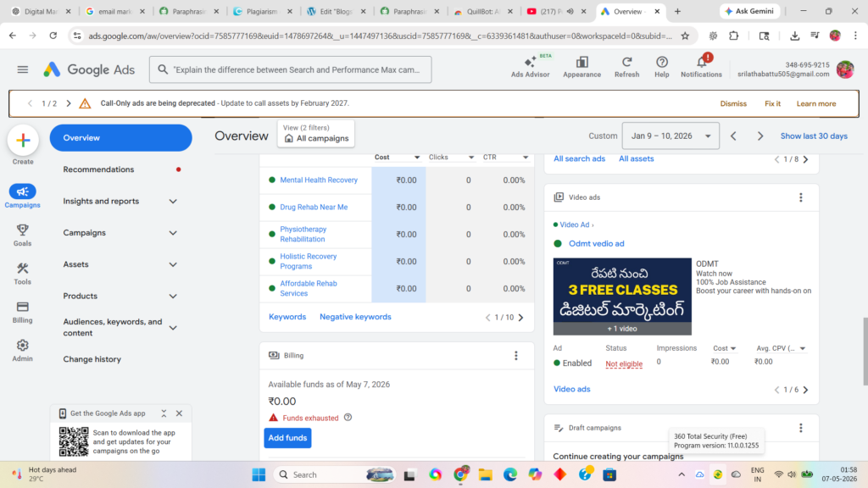This screenshot has width=868, height=488.
Task: Open the Negative keywords link
Action: tap(355, 317)
